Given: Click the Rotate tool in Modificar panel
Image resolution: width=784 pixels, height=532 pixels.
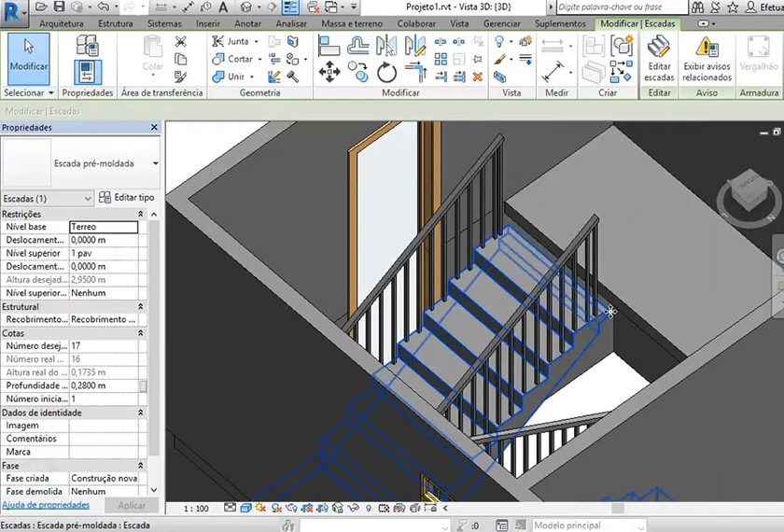Looking at the screenshot, I should (x=386, y=72).
